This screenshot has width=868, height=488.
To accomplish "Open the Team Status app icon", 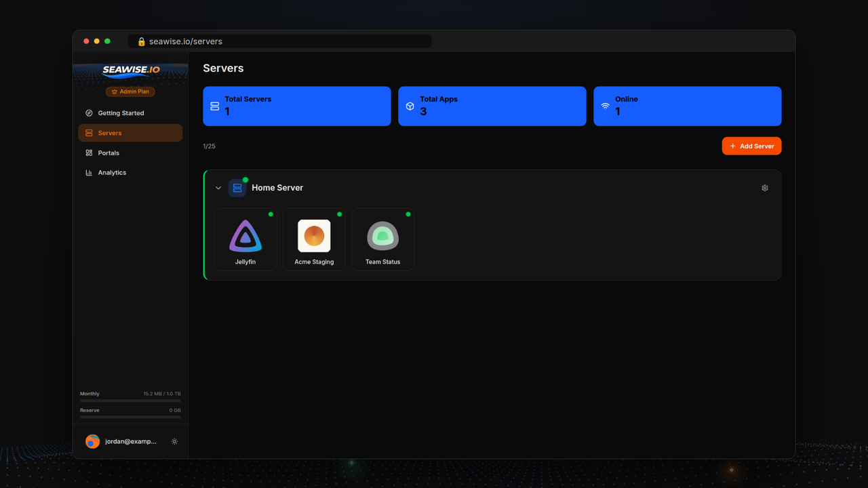I will click(x=382, y=236).
